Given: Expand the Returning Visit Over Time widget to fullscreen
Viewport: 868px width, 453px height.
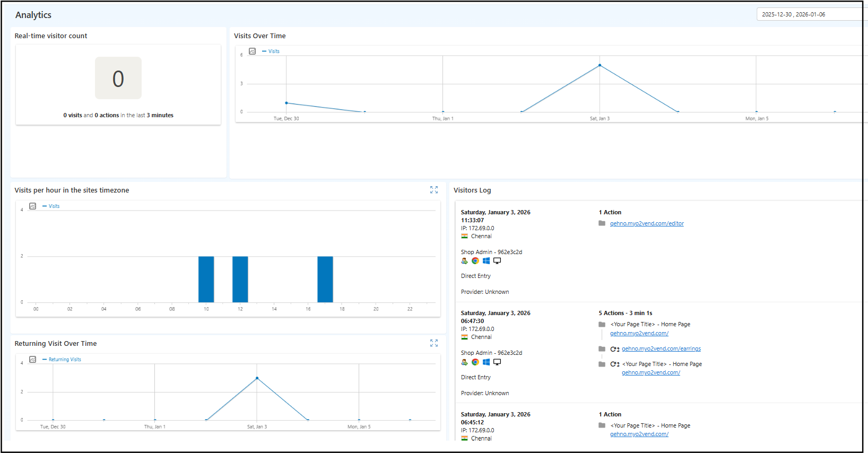Looking at the screenshot, I should coord(434,343).
